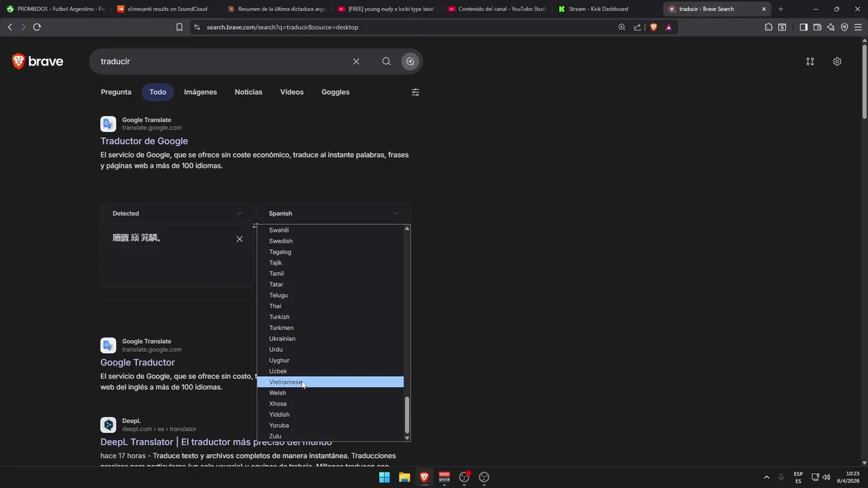868x488 pixels.
Task: Ask the AI answer icon in search box
Action: click(x=410, y=61)
